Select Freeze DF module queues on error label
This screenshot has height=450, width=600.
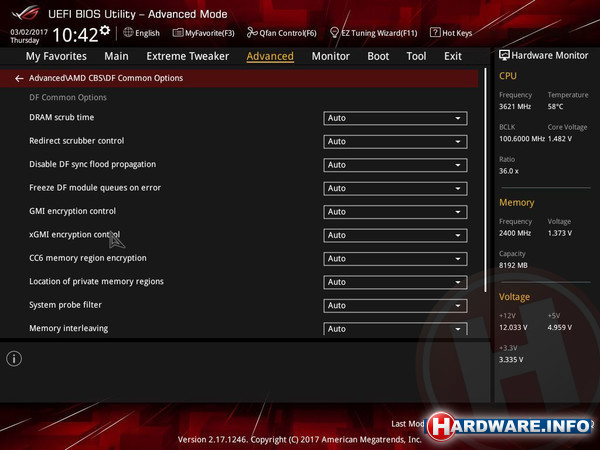click(95, 188)
